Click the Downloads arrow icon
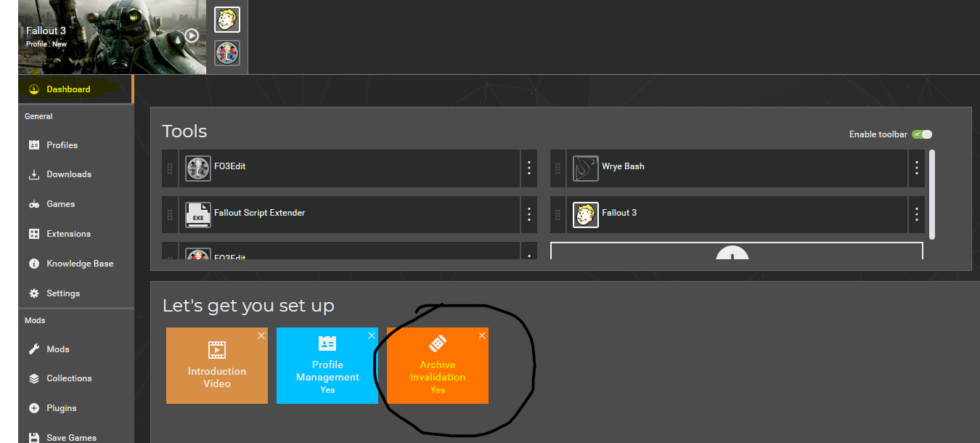This screenshot has height=443, width=980. (x=33, y=174)
